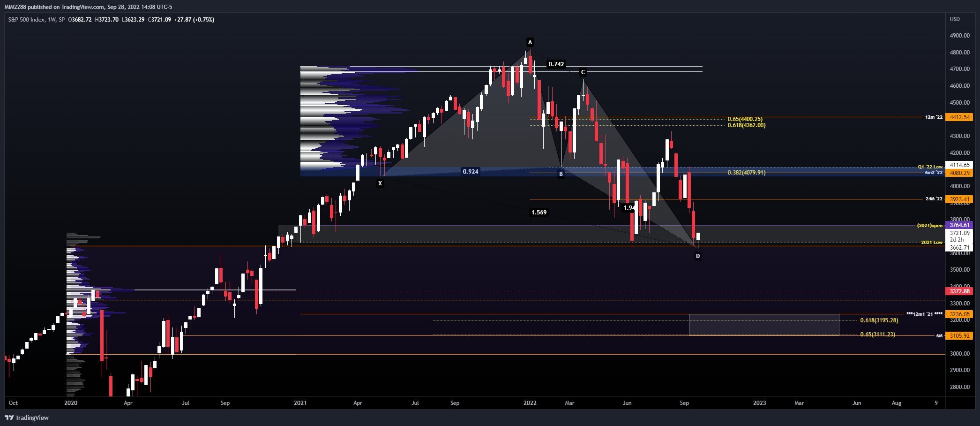Click the Oct label on time axis

[13, 403]
